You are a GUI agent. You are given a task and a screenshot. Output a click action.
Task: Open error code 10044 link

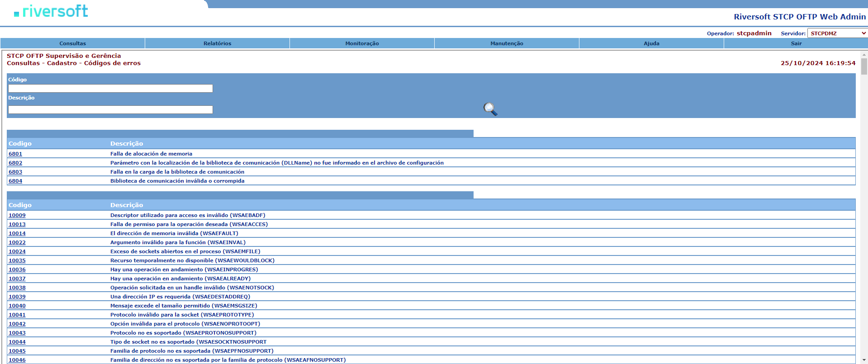point(17,342)
